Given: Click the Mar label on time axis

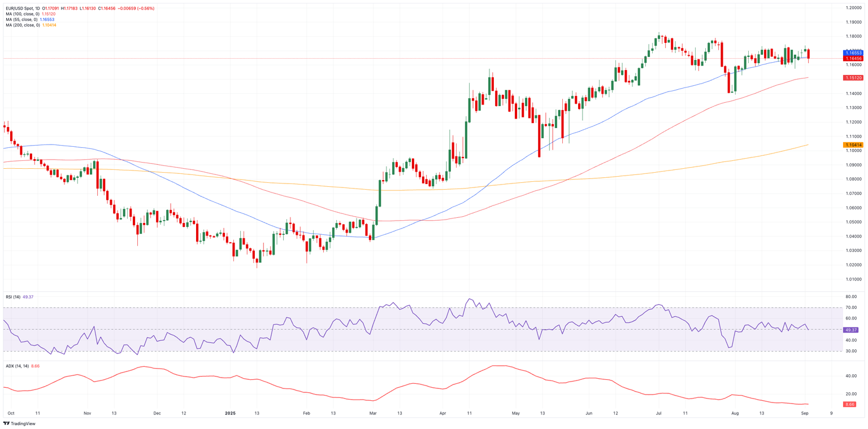Looking at the screenshot, I should [x=373, y=413].
